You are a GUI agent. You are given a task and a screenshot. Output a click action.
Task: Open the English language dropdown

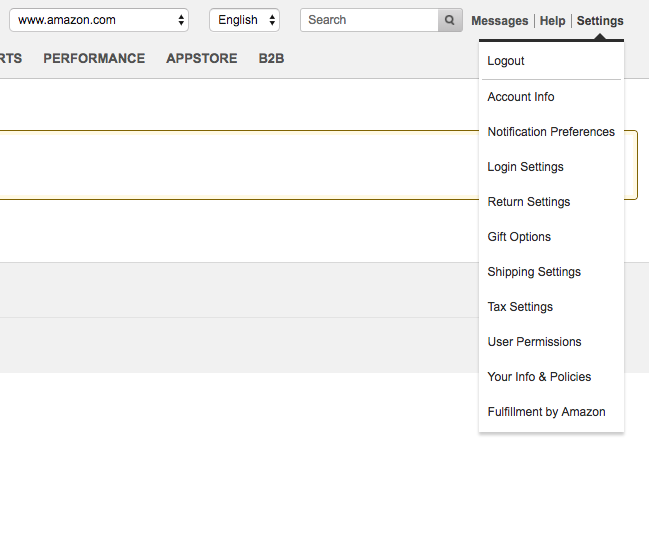click(x=245, y=20)
